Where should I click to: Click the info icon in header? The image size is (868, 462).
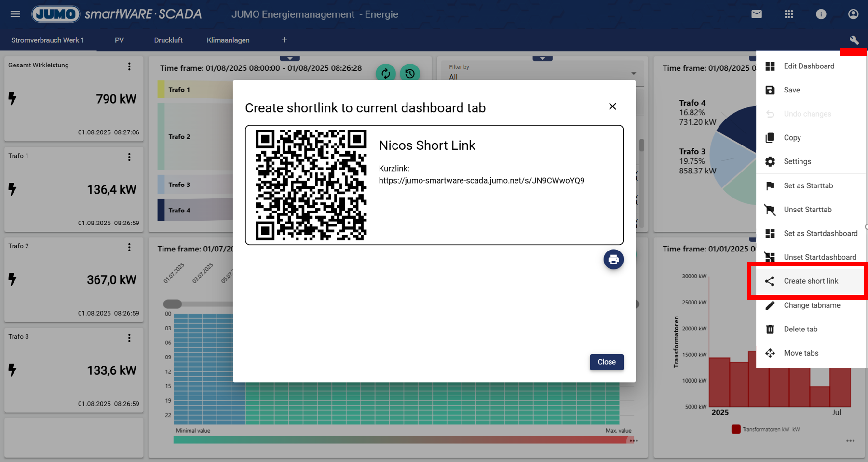pyautogui.click(x=821, y=14)
